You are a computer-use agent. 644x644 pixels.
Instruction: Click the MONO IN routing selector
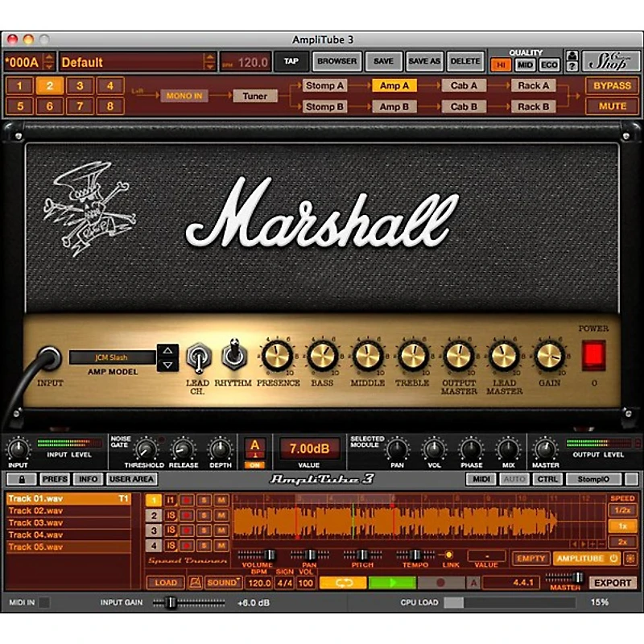coord(184,96)
